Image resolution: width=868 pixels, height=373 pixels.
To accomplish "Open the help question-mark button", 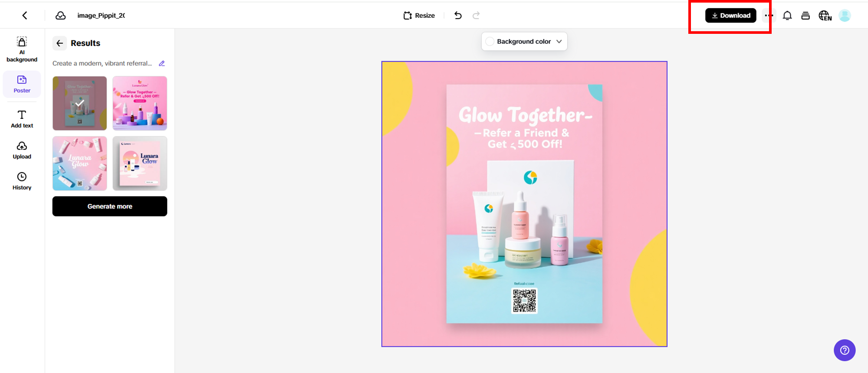I will (845, 350).
